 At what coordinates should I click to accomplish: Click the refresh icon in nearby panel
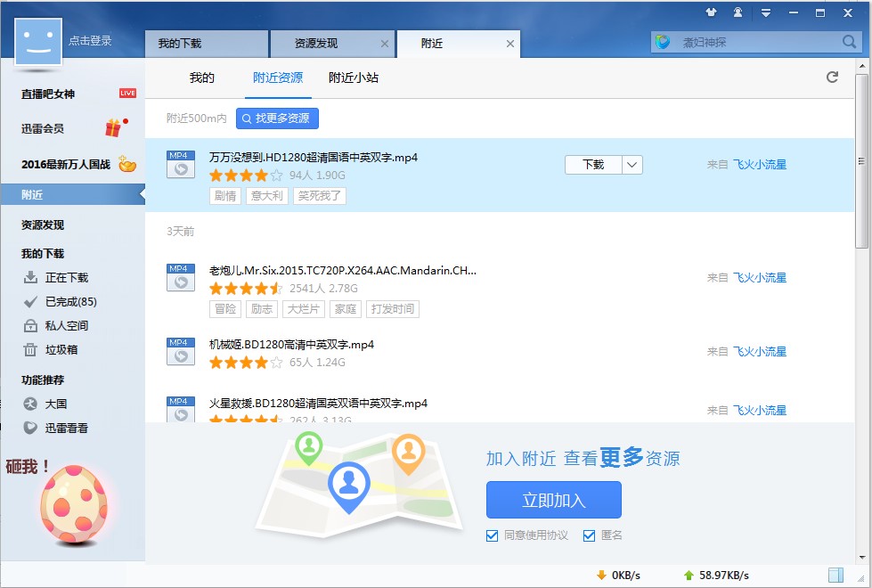[x=832, y=78]
